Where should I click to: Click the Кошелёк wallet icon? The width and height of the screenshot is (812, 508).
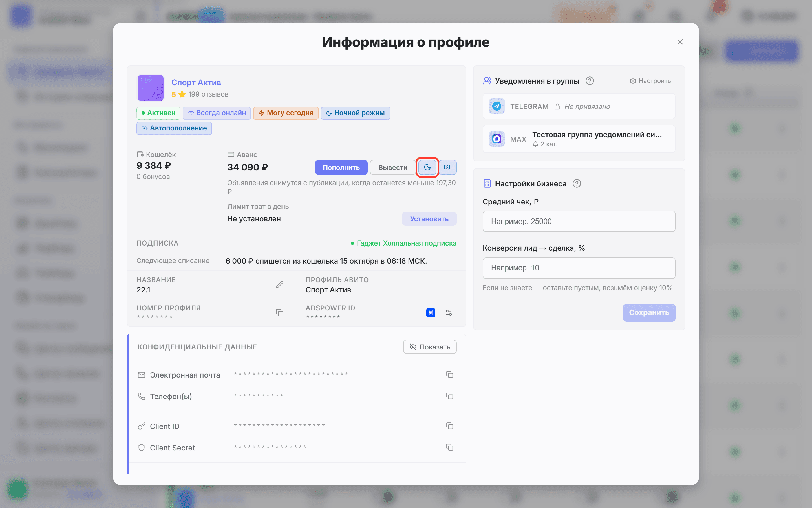tap(140, 154)
